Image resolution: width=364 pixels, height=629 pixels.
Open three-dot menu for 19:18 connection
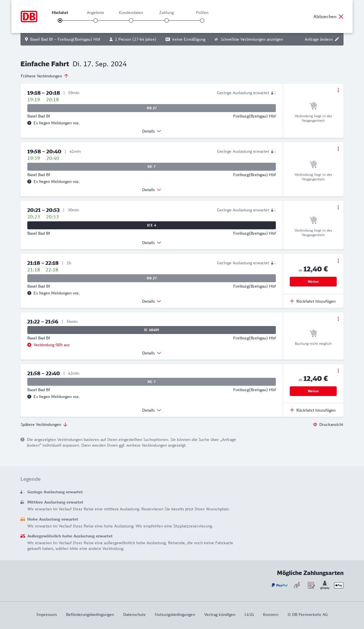pos(338,90)
